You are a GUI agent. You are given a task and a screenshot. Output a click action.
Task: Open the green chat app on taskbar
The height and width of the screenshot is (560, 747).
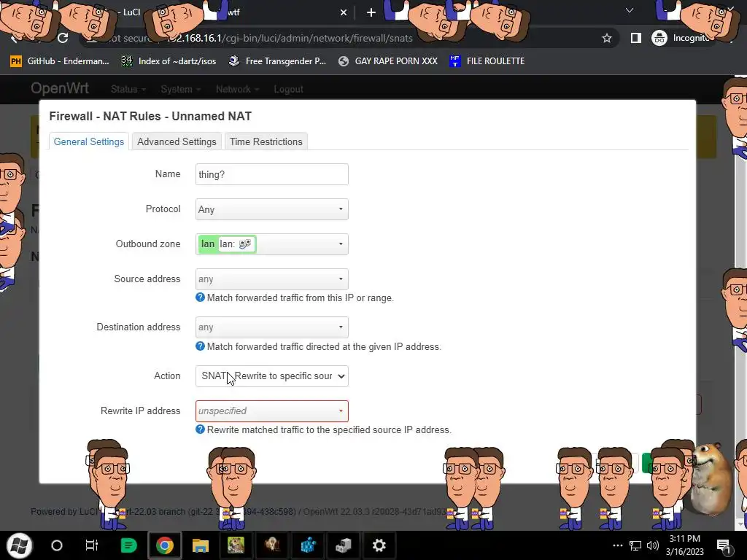128,545
